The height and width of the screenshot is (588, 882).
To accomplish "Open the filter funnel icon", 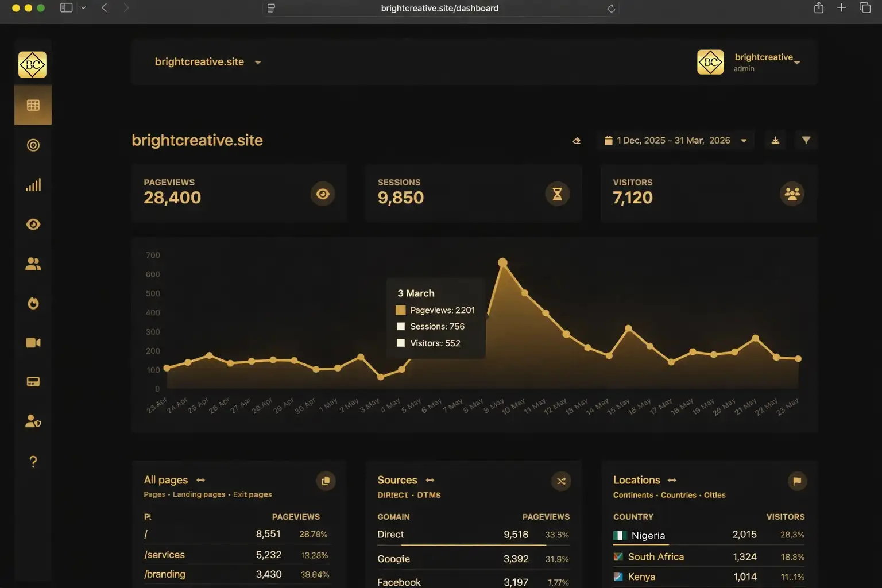I will [x=806, y=141].
